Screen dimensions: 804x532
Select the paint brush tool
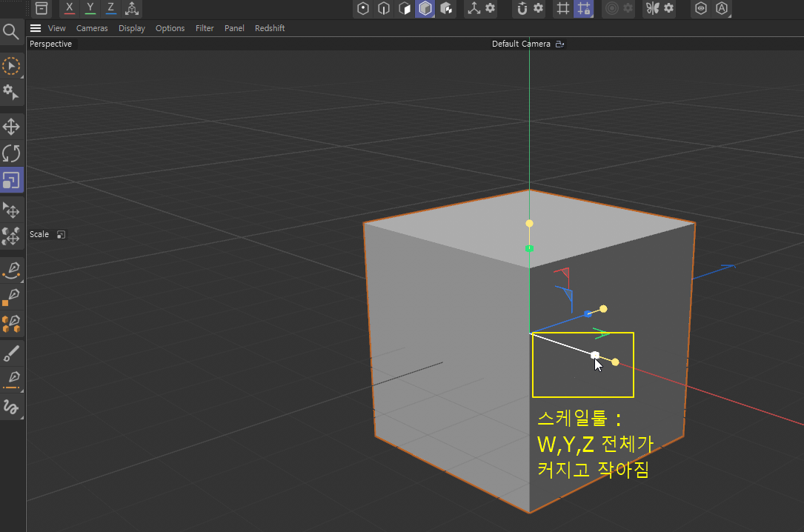11,353
